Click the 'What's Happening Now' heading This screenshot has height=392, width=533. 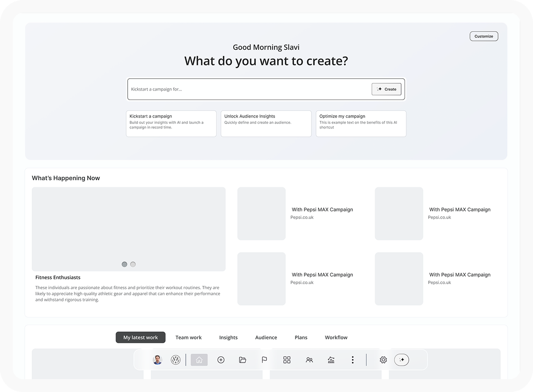tap(66, 178)
